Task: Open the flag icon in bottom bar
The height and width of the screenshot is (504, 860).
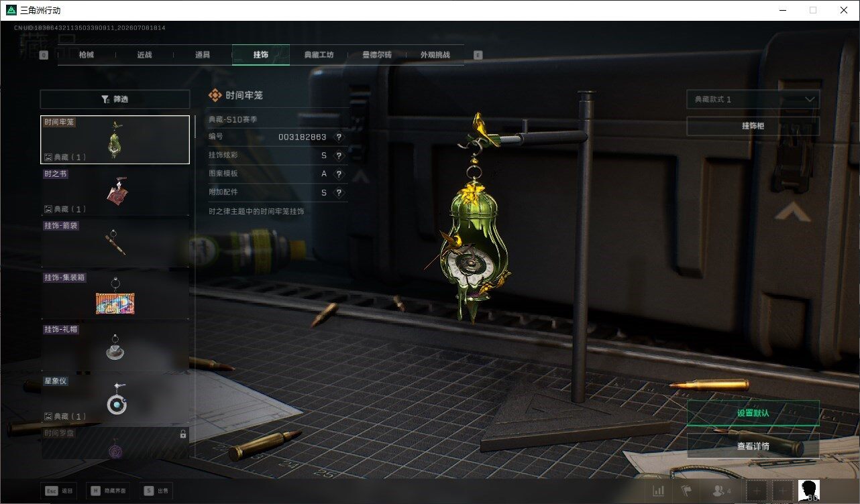Action: (686, 491)
